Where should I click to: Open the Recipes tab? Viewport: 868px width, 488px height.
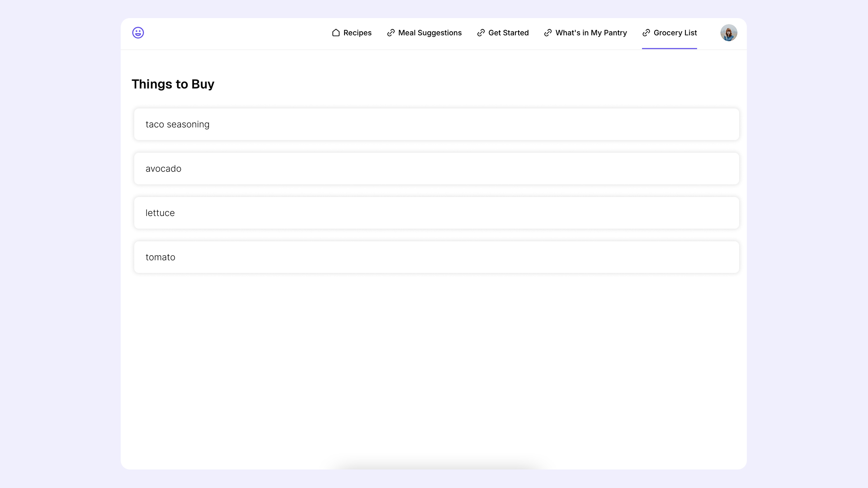(357, 33)
